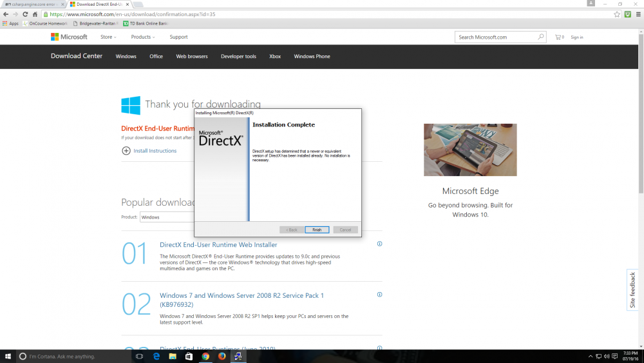Switch to csharp.engine.core error tab
Image resolution: width=644 pixels, height=363 pixels.
32,4
